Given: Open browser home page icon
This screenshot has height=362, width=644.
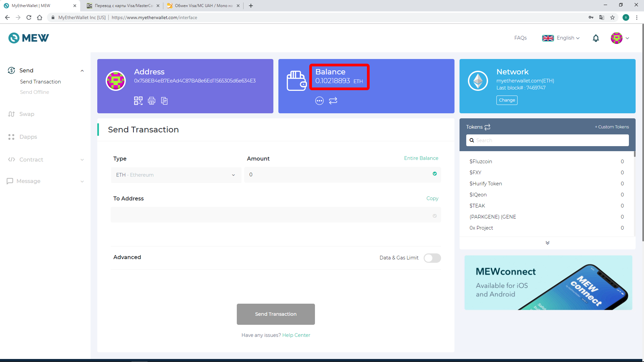Looking at the screenshot, I should click(x=40, y=17).
